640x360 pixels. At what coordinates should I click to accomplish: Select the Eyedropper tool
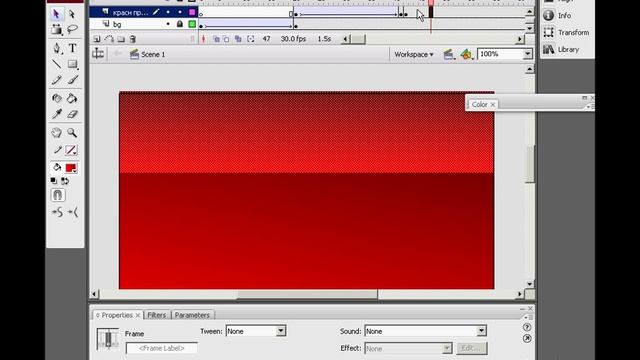[56, 114]
